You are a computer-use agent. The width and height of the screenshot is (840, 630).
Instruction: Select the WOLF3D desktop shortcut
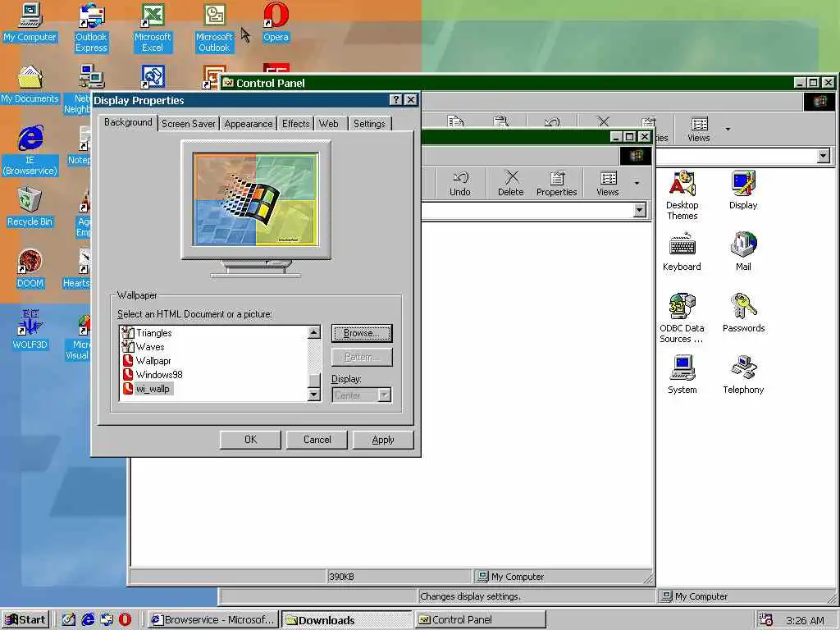(30, 330)
